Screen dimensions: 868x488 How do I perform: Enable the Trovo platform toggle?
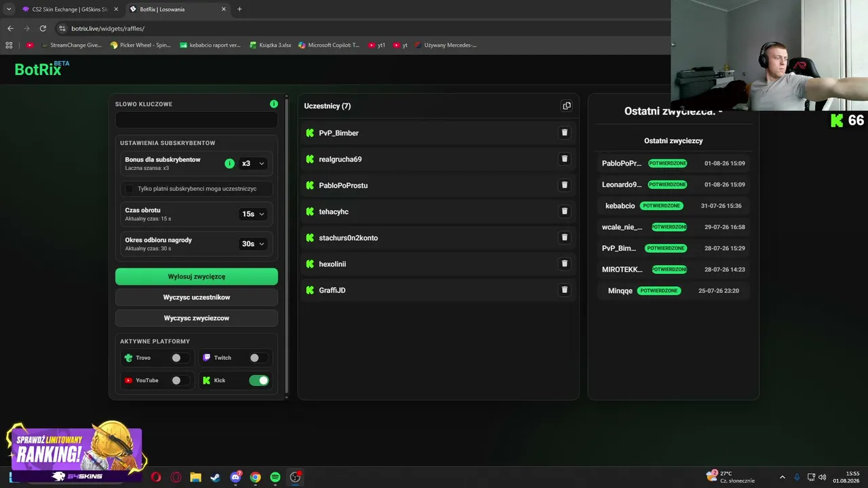coord(180,358)
